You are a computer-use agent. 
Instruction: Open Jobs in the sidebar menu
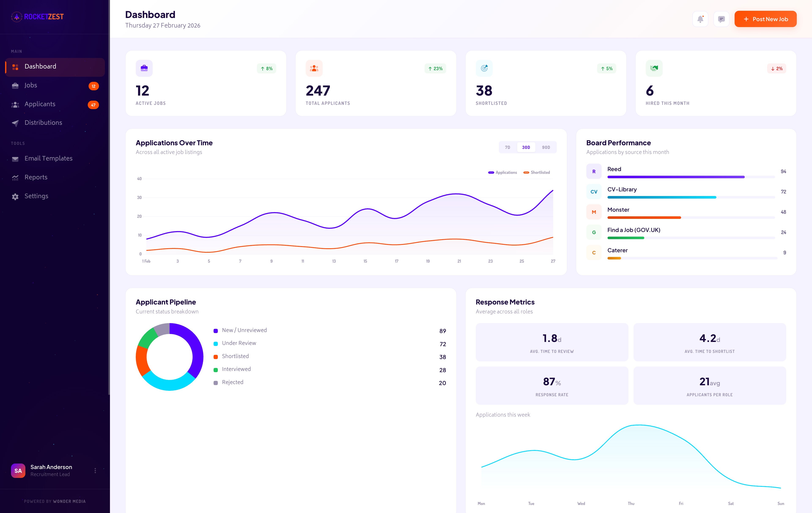[55, 86]
